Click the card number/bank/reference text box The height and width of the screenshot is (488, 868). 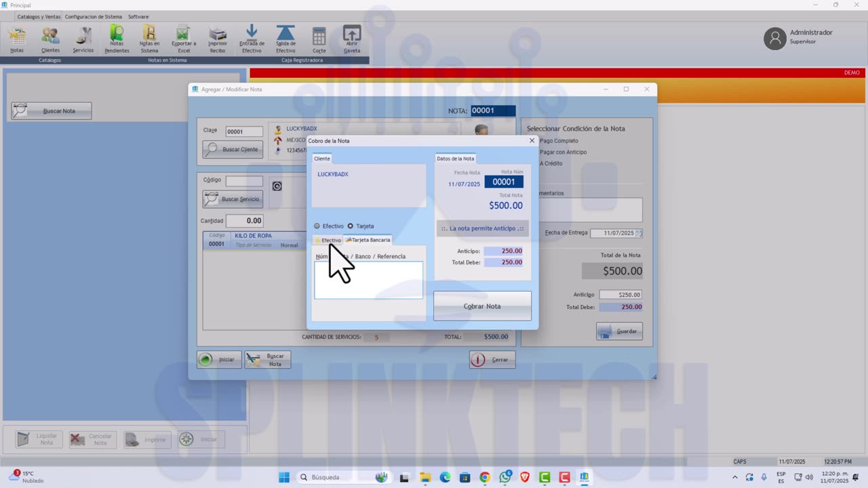(x=368, y=280)
